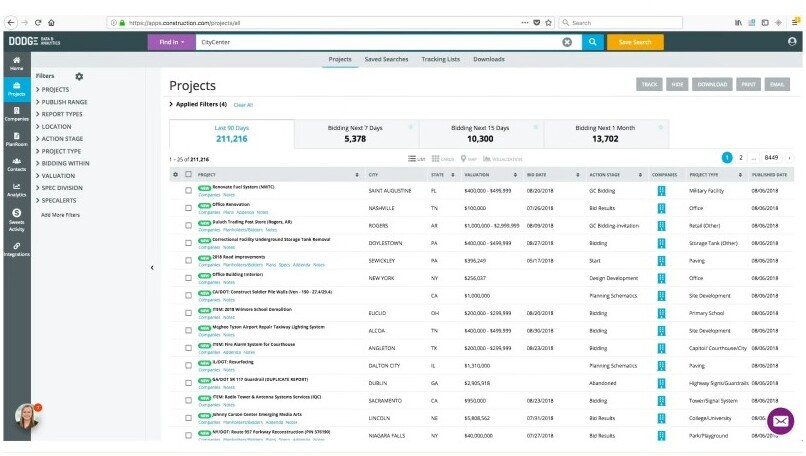Screen dimensions: 806x456
Task: Check the Office Building (Interior) row
Action: pos(188,278)
